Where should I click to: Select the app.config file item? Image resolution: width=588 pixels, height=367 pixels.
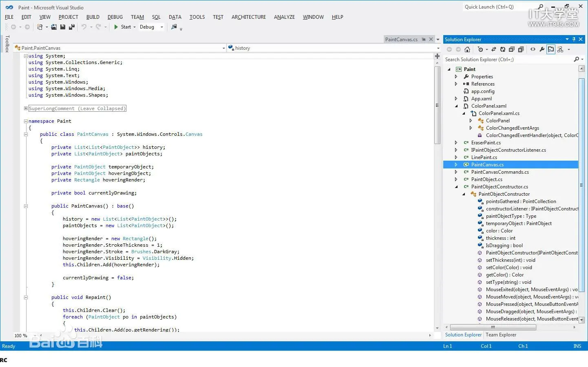pos(483,91)
